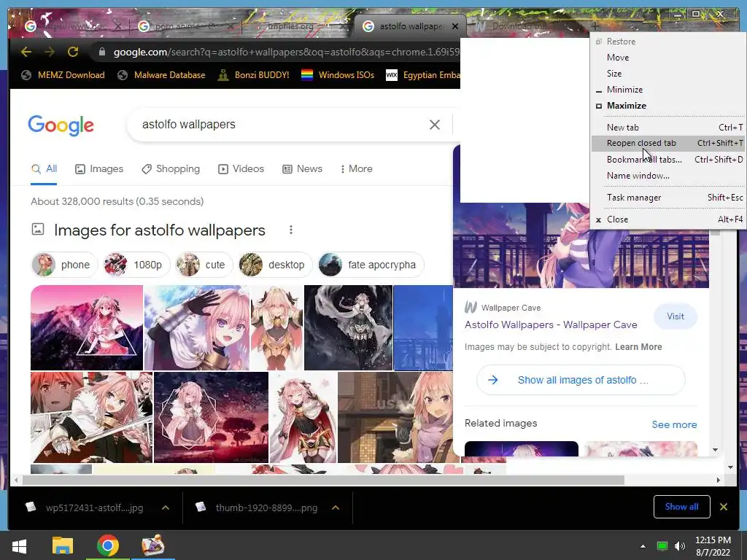Select Bookmark all tabs menu entry
The image size is (747, 560).
point(667,160)
